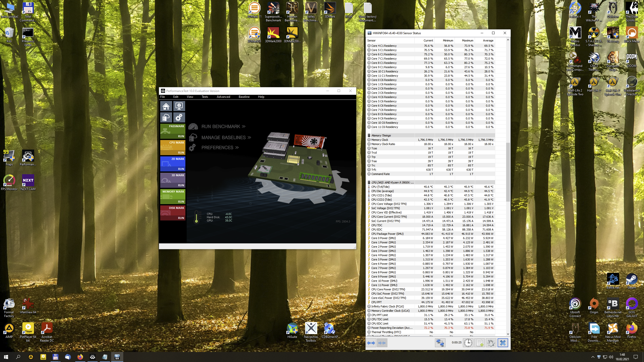
Task: Select the CPU Package Power (SMU) row
Action: [x=431, y=234]
